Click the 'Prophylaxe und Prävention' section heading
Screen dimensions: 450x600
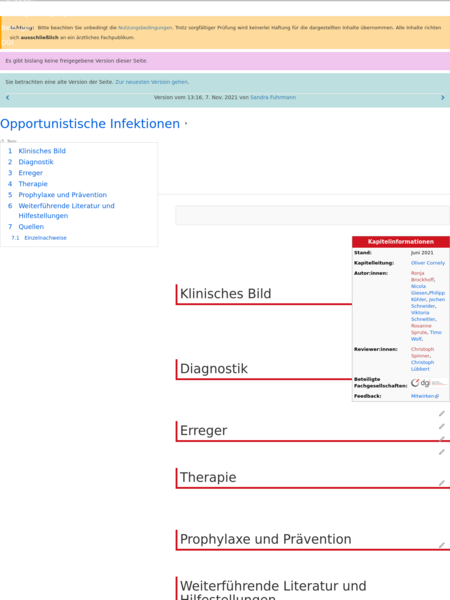[265, 539]
